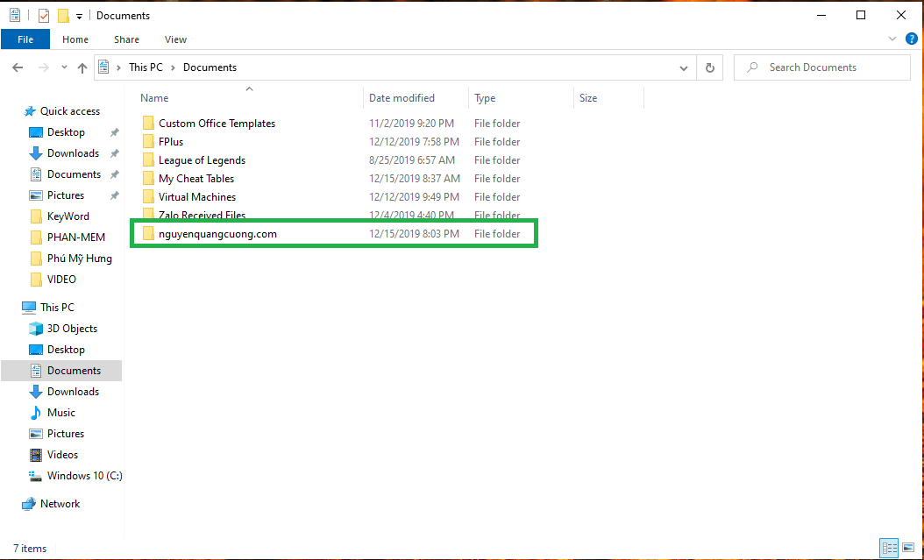Open the recent locations dropdown arrow

pos(64,67)
